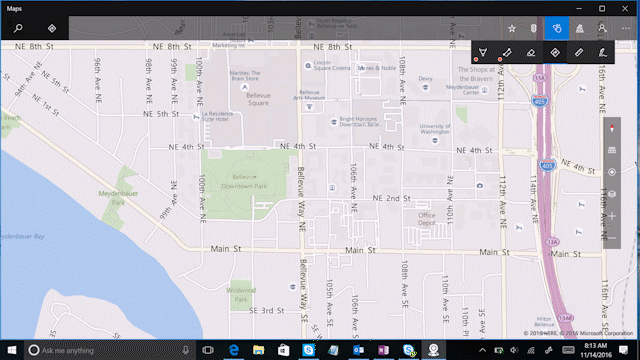Viewport: 640px width, 360px height.
Task: Select the ink directions tool
Action: (x=555, y=52)
